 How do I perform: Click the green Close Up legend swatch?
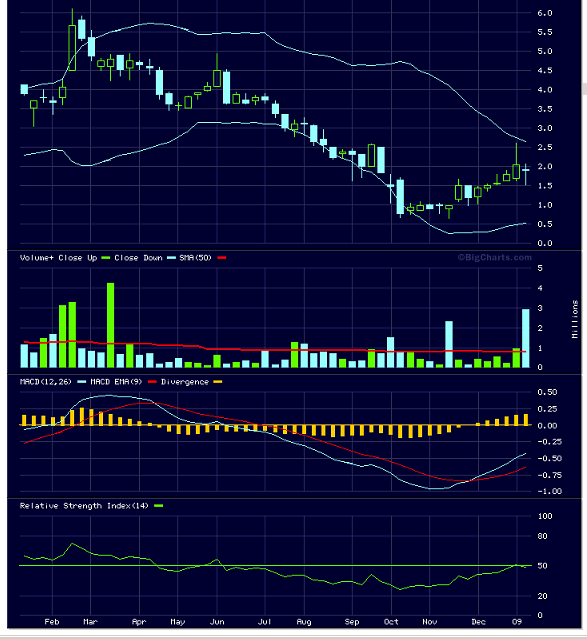(x=106, y=258)
